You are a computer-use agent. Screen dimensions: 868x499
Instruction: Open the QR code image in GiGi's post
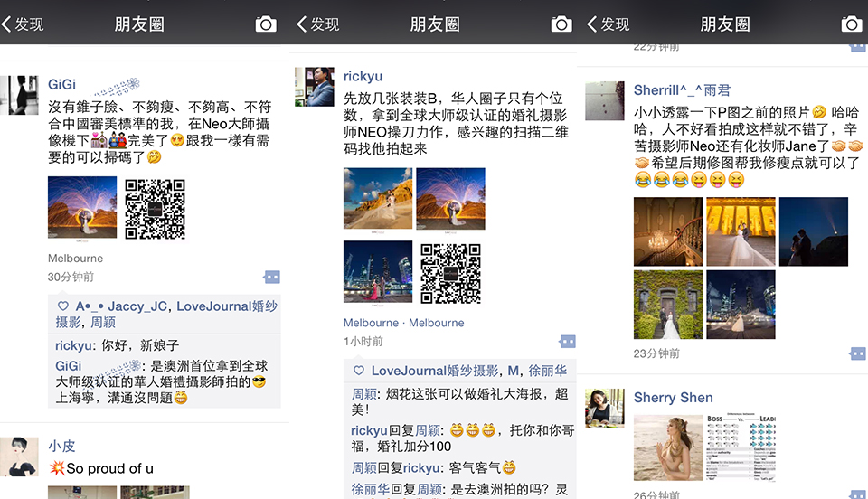tap(155, 209)
